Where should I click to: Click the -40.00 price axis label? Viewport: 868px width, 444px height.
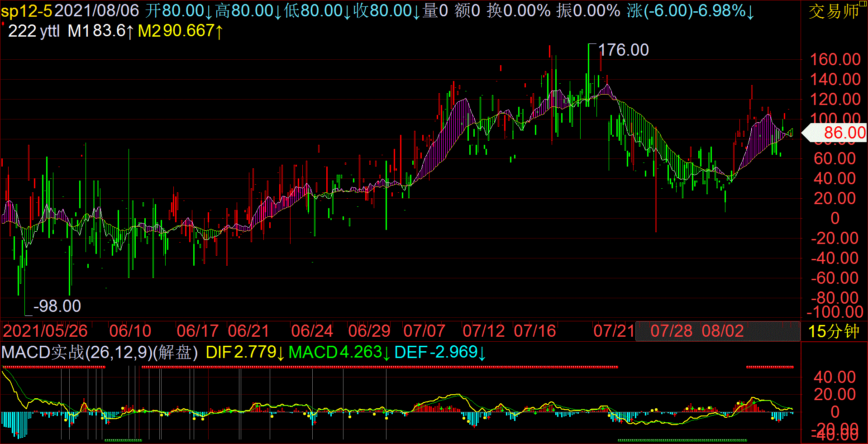point(835,258)
